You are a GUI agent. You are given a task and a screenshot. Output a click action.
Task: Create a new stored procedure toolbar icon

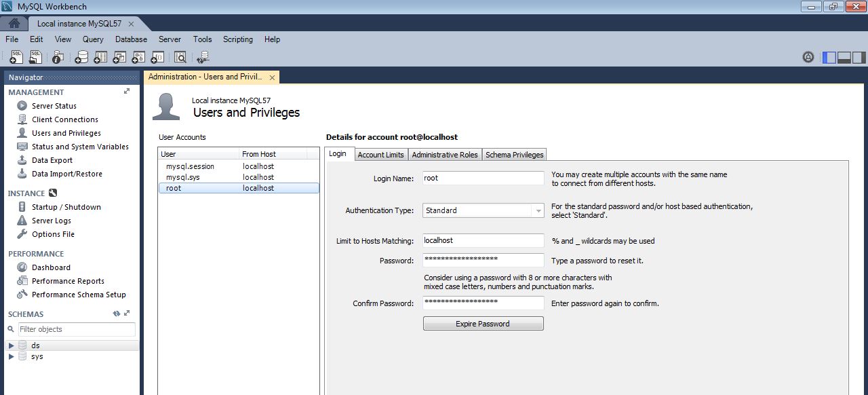coord(138,58)
